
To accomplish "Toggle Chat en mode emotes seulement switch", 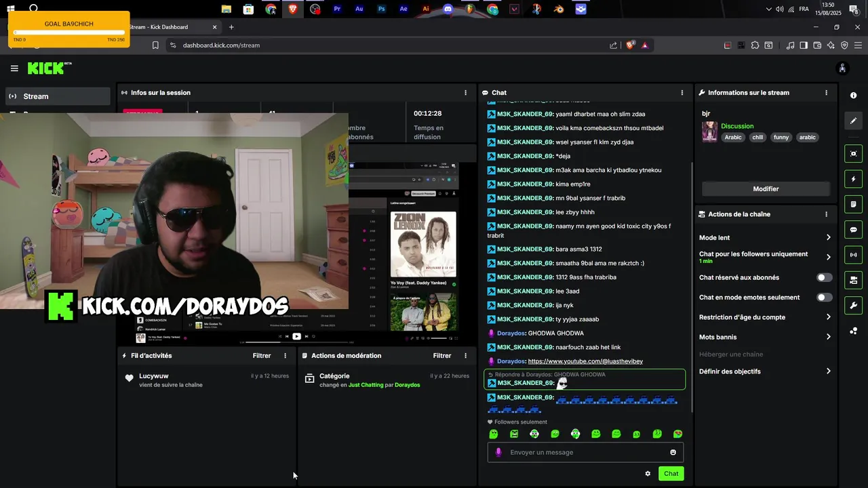I will coord(824,298).
